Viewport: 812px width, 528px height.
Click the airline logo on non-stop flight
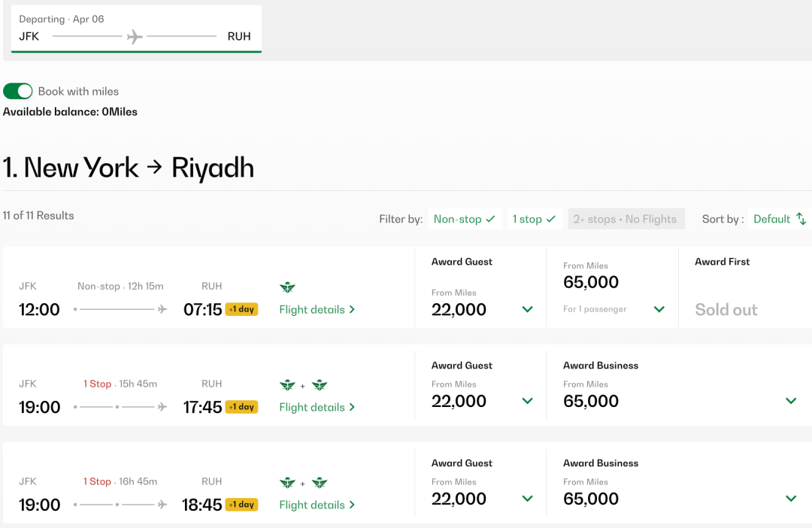coord(287,287)
